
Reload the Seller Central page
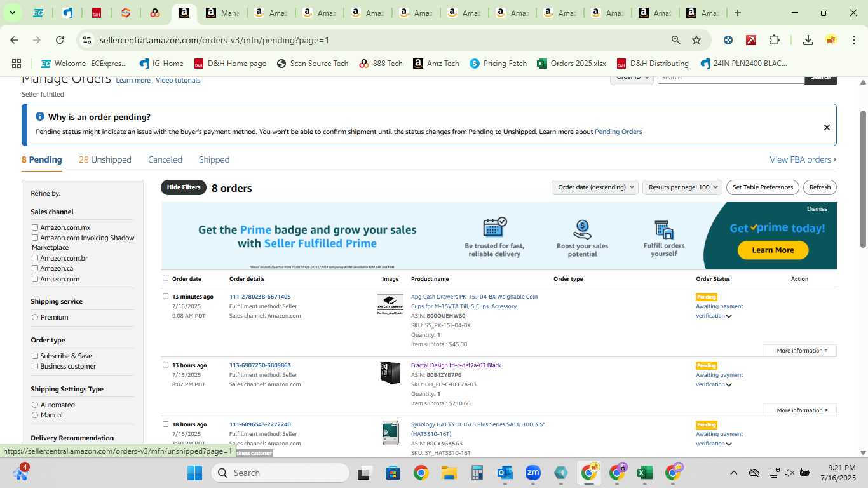pos(60,40)
